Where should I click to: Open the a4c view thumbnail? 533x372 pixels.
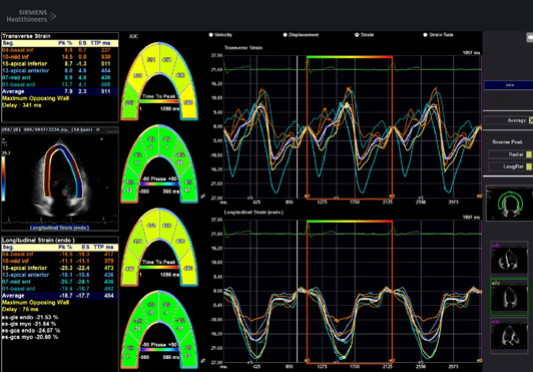tap(509, 259)
